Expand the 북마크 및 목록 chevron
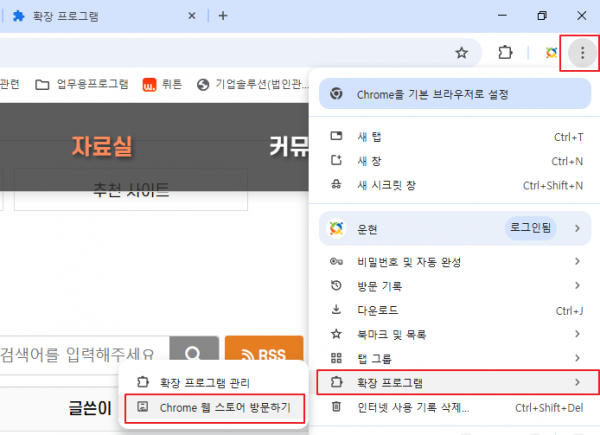This screenshot has height=435, width=600. 577,334
